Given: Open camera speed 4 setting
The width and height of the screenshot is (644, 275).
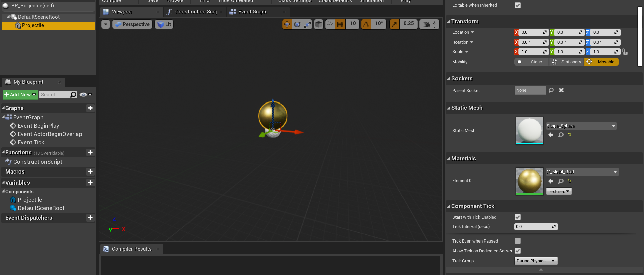Looking at the screenshot, I should click(x=429, y=24).
